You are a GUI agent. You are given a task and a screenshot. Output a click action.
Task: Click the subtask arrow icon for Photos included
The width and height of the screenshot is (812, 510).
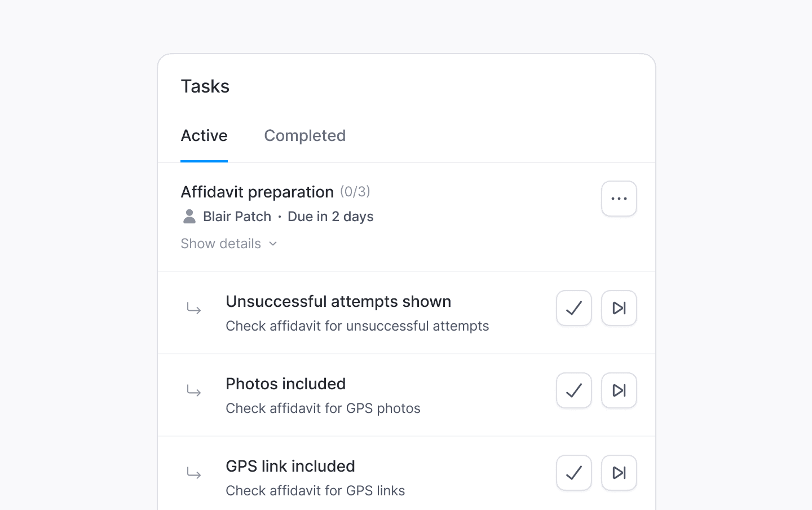(194, 391)
